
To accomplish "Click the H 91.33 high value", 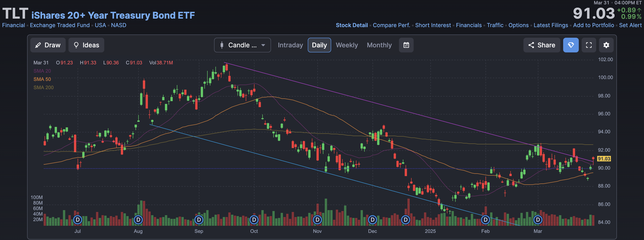I will (x=88, y=63).
